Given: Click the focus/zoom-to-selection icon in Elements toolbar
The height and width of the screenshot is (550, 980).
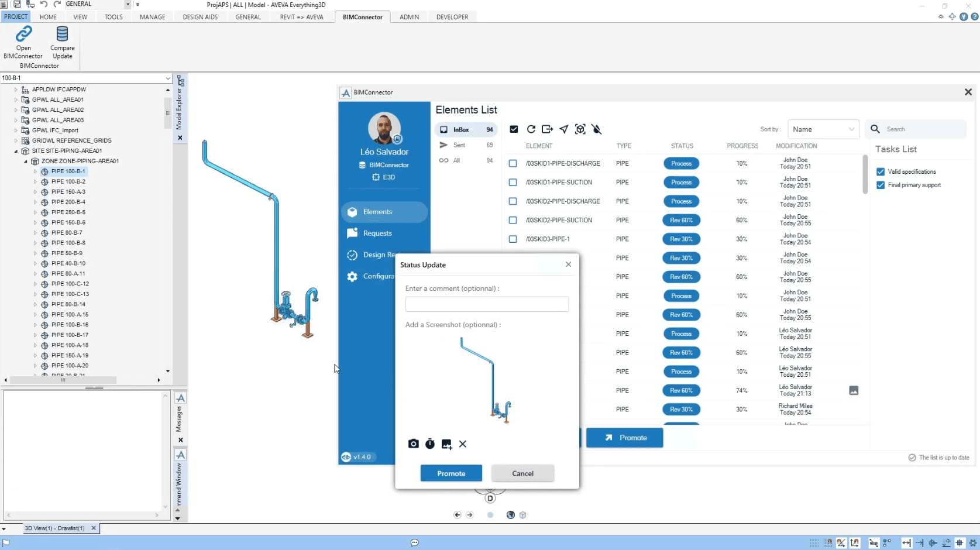Looking at the screenshot, I should point(580,129).
